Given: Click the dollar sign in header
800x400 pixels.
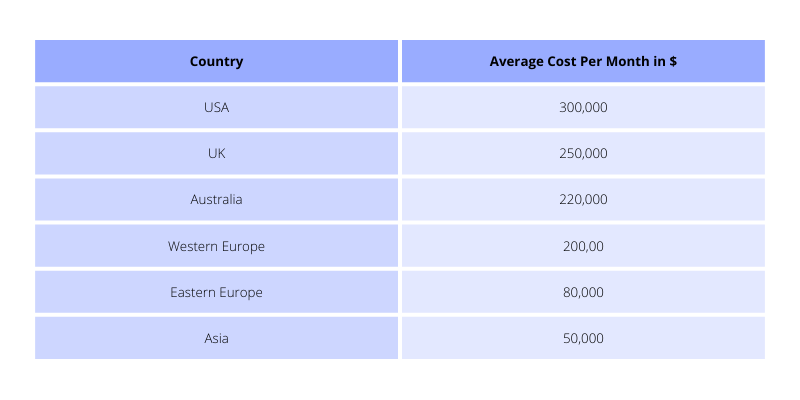Looking at the screenshot, I should (x=673, y=61).
